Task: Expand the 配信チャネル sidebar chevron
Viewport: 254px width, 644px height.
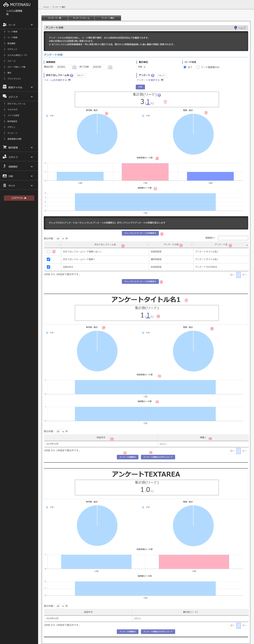Action: (32, 87)
